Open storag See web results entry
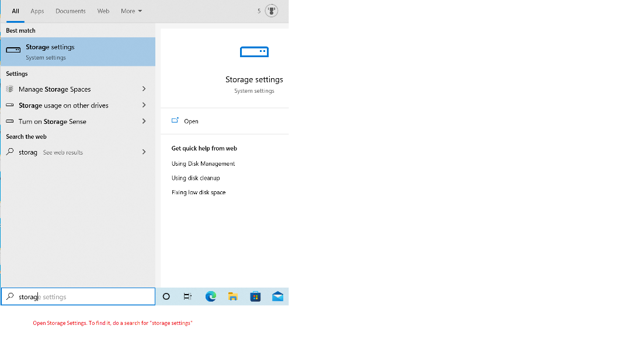The image size is (629, 364). (x=78, y=152)
